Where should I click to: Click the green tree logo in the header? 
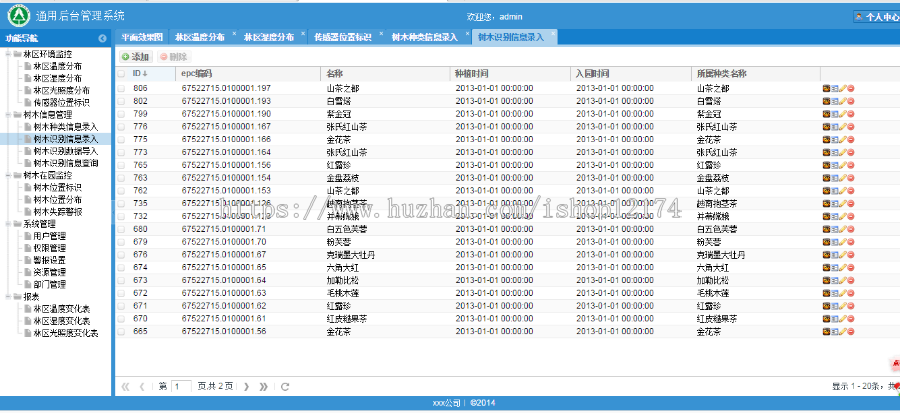point(20,15)
